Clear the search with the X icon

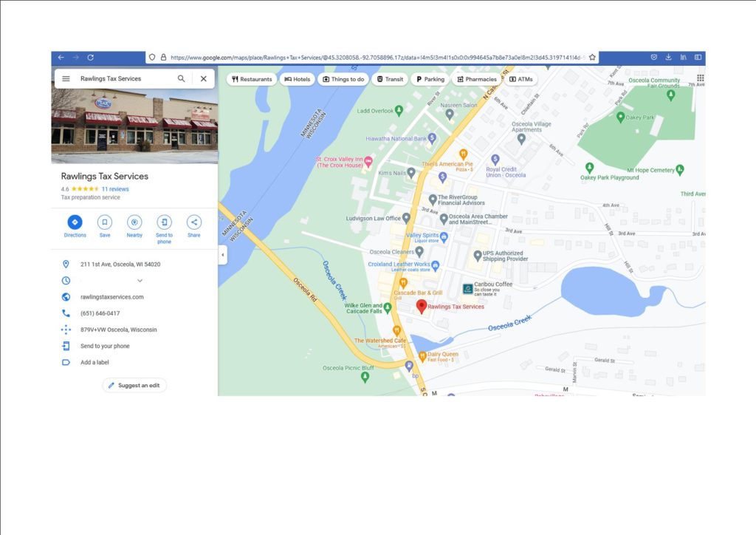(x=204, y=78)
